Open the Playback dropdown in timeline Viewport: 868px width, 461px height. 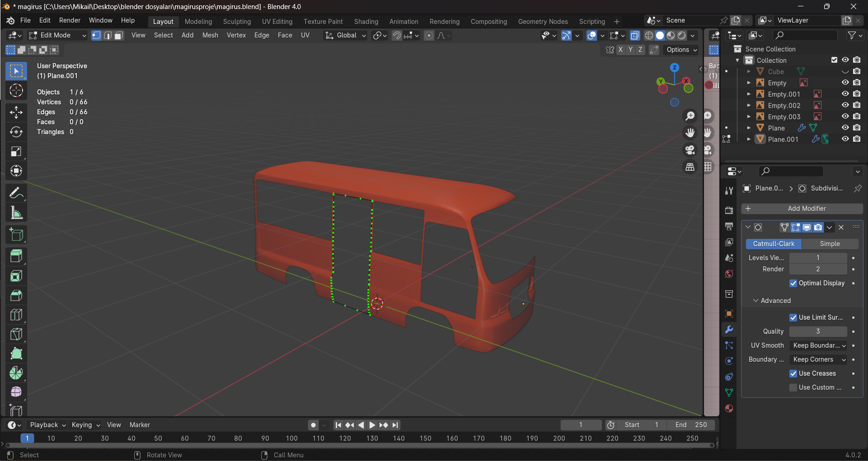47,425
